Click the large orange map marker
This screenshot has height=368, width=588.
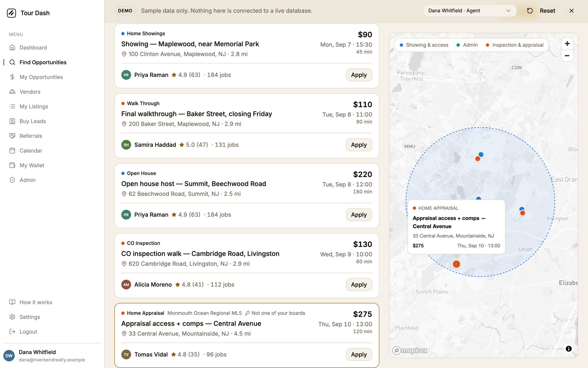click(456, 264)
